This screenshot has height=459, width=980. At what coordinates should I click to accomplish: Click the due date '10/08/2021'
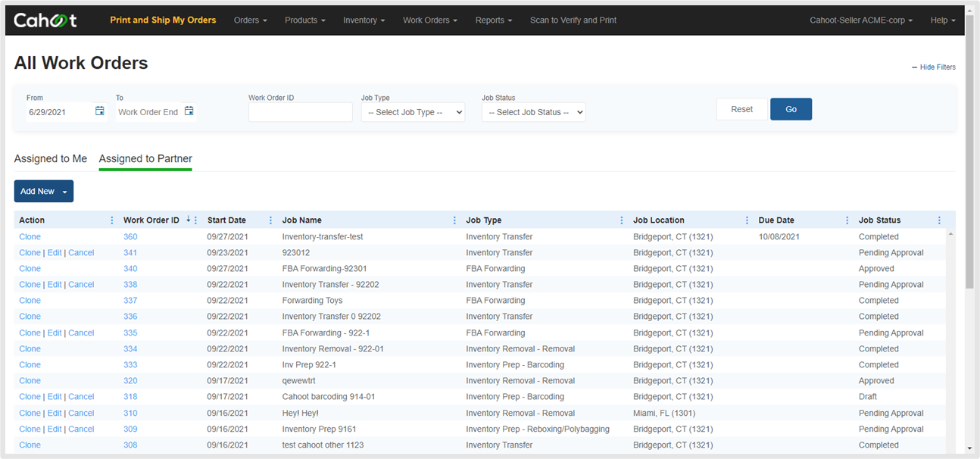pos(779,237)
